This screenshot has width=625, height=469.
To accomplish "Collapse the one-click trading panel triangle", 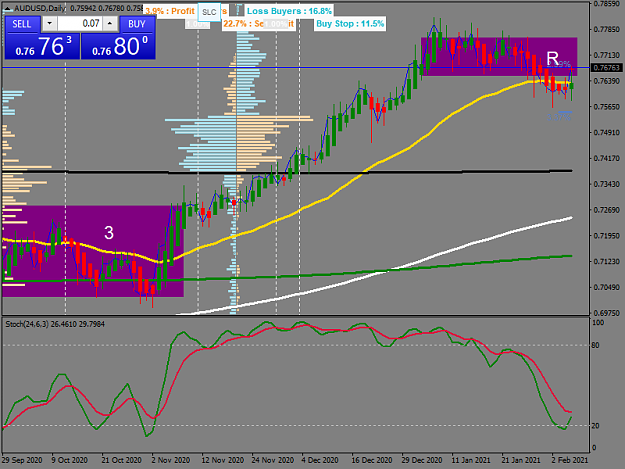I will pyautogui.click(x=7, y=8).
